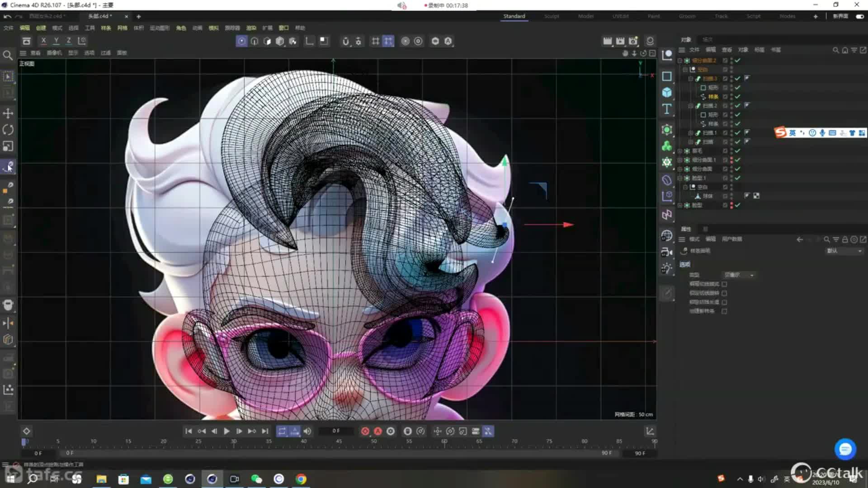Click the Render View clapperboard icon

point(608,41)
